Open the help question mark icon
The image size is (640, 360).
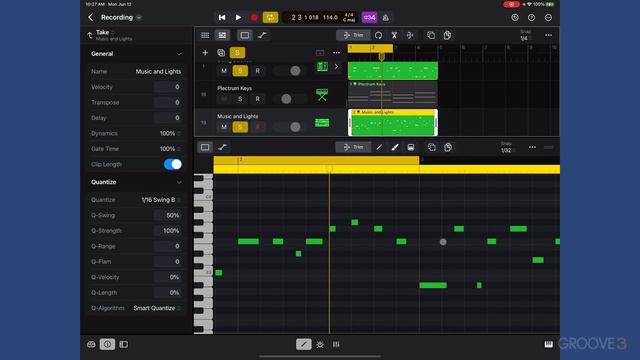click(531, 18)
